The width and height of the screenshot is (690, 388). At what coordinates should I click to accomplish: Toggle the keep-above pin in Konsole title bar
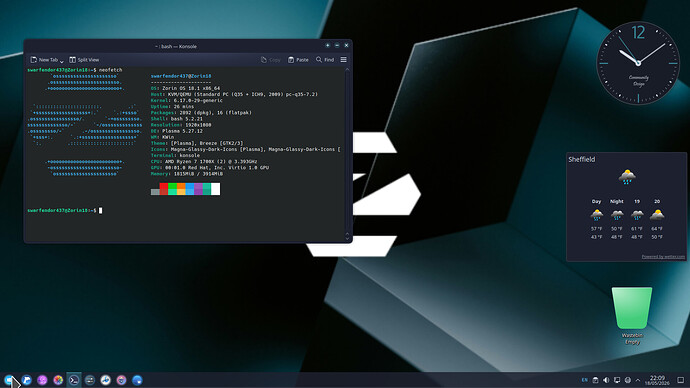(327, 45)
